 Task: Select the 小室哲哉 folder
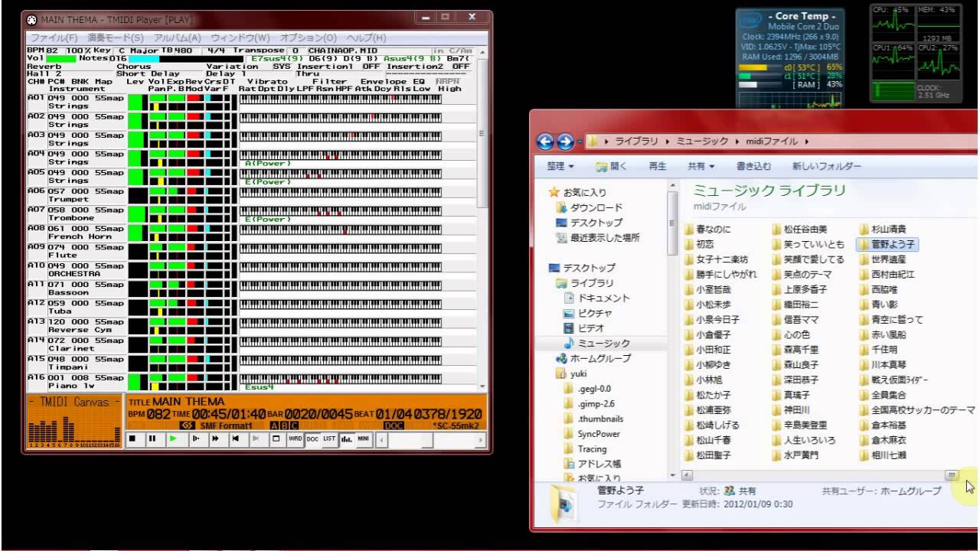(707, 289)
